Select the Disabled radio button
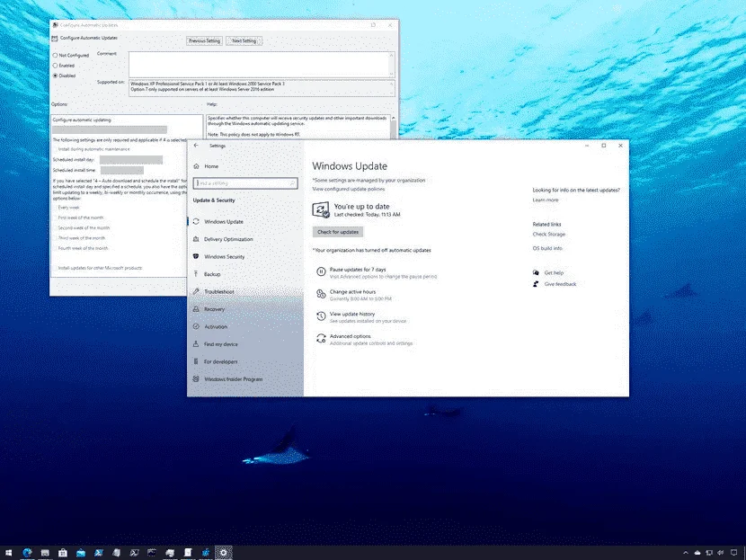 tap(55, 76)
